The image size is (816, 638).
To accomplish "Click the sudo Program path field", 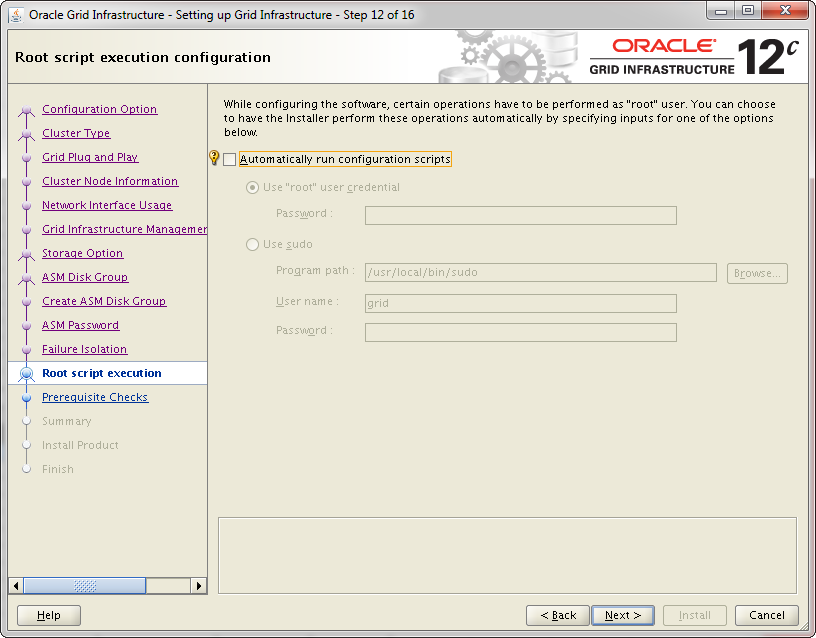I will (x=540, y=273).
